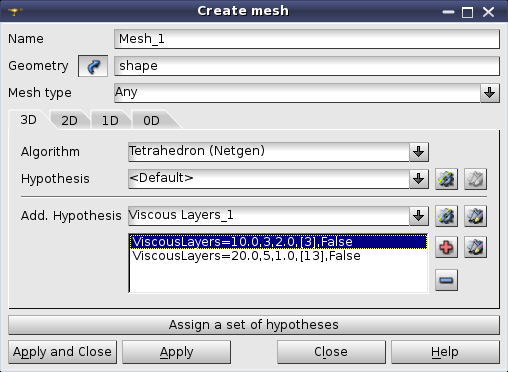Create new additional hypothesis gear icon
The image size is (508, 372).
(x=446, y=216)
